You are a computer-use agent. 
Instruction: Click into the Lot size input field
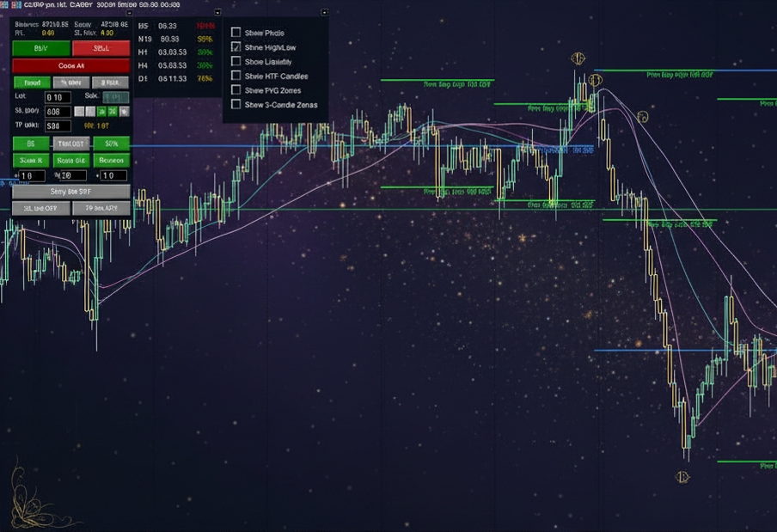pyautogui.click(x=58, y=97)
